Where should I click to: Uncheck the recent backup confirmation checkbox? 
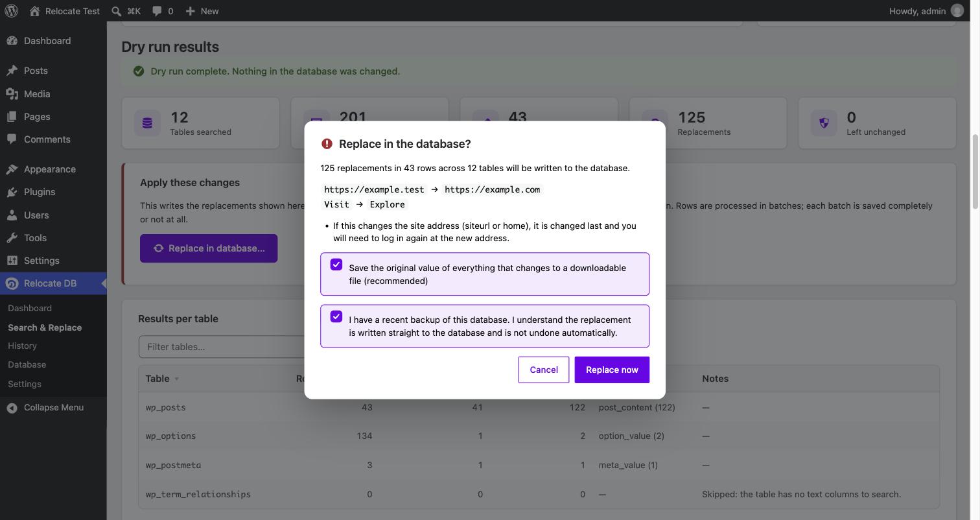pyautogui.click(x=336, y=316)
